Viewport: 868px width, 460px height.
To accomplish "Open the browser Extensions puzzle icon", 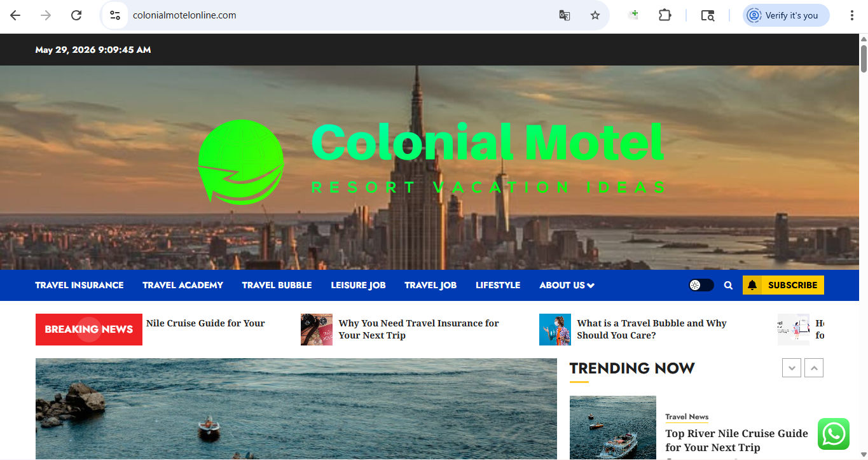I will click(665, 15).
